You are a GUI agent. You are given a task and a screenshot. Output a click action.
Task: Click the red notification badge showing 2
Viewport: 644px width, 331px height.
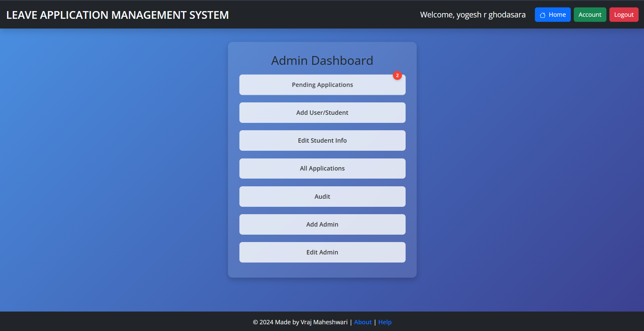point(397,76)
